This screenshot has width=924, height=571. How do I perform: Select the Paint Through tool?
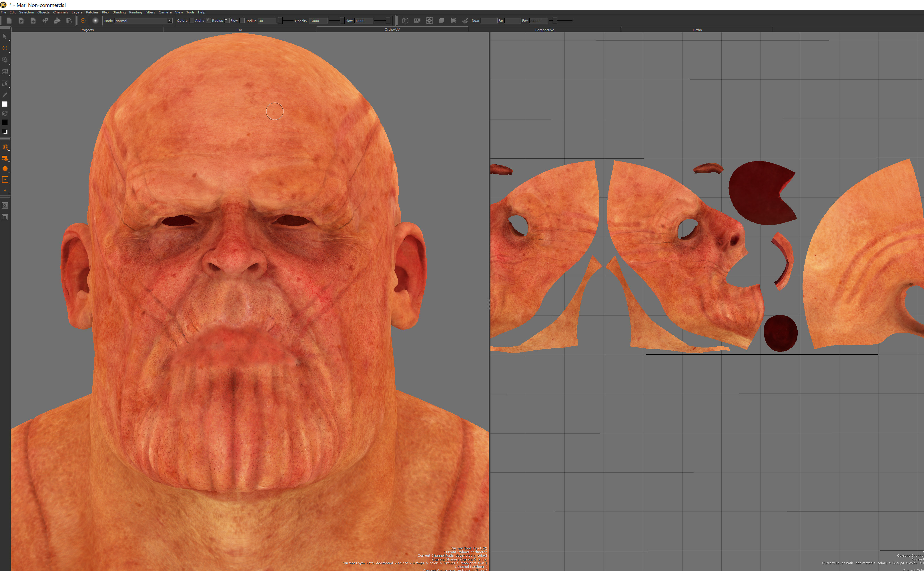coord(5,60)
